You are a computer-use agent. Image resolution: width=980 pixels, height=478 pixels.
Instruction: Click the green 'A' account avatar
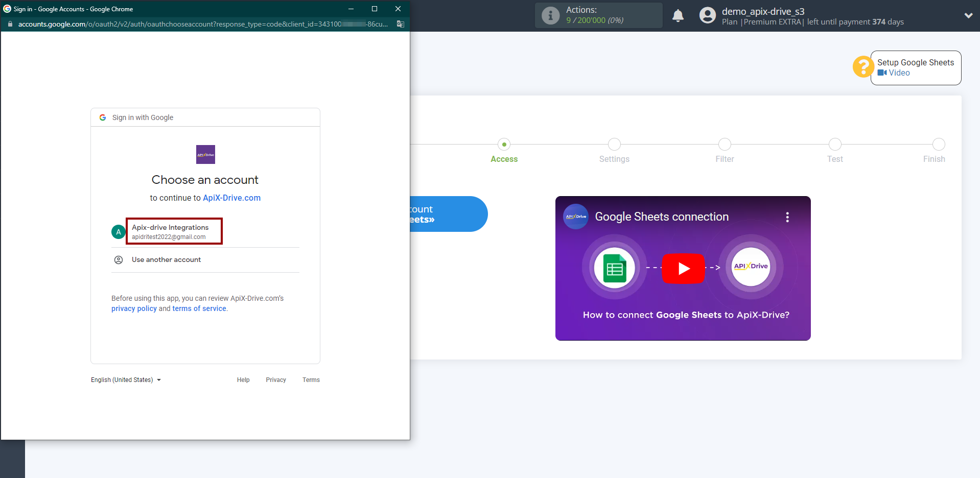tap(119, 232)
